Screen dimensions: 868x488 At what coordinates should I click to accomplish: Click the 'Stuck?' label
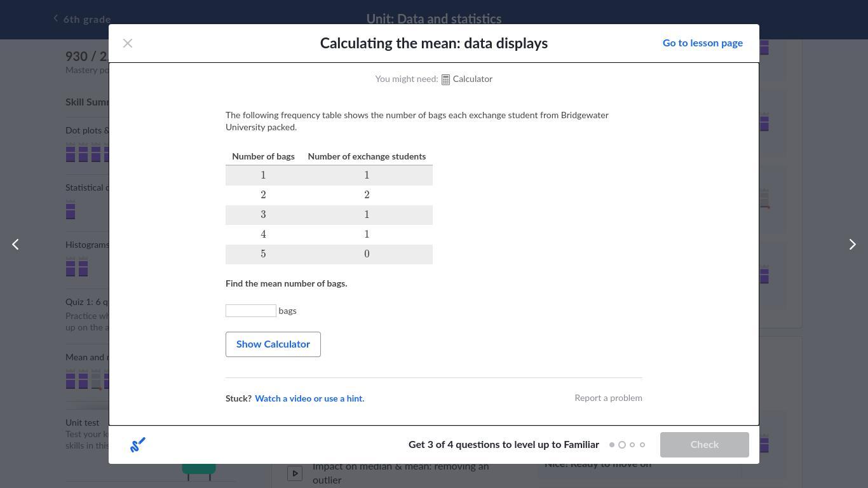(238, 399)
